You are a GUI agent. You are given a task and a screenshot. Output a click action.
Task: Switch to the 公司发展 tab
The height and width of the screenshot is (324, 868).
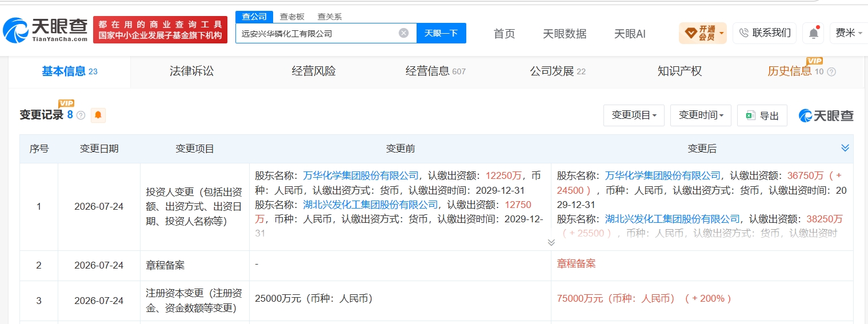pyautogui.click(x=558, y=71)
